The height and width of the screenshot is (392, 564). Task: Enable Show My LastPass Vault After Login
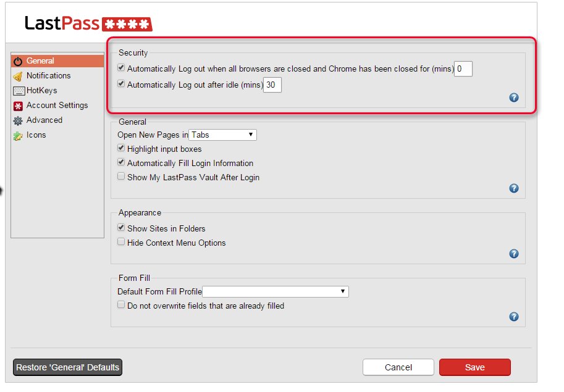click(x=122, y=177)
